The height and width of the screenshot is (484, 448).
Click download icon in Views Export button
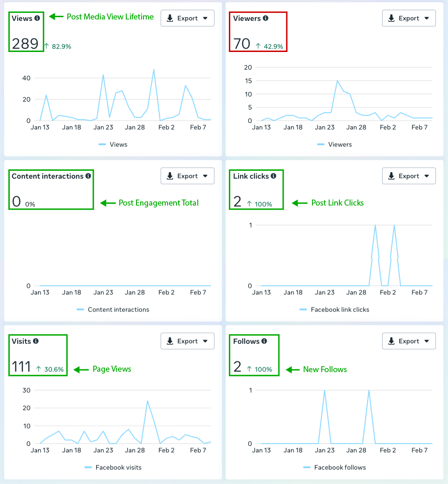[170, 18]
